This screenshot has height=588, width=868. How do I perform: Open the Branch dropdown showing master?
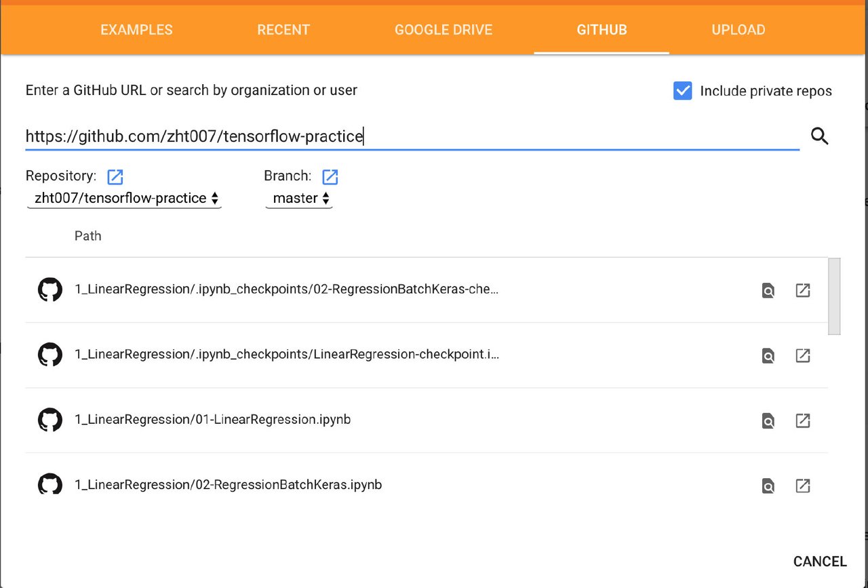click(x=299, y=199)
